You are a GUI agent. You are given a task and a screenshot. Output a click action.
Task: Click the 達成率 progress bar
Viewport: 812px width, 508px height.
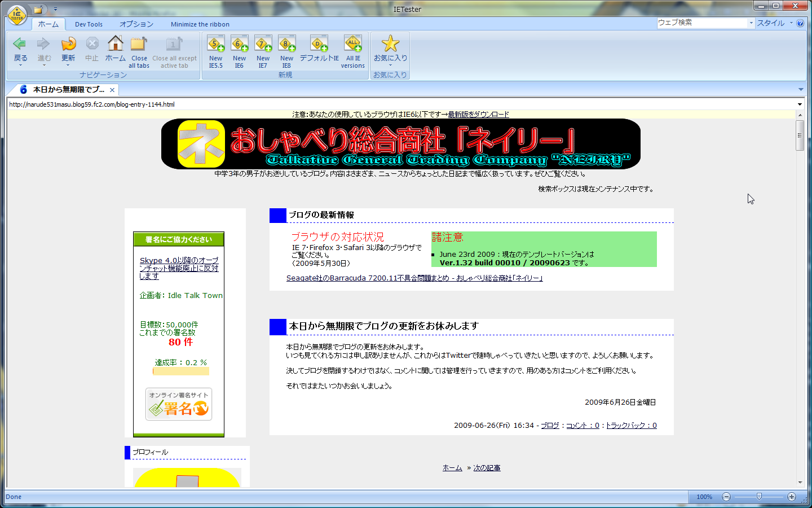[x=181, y=371]
